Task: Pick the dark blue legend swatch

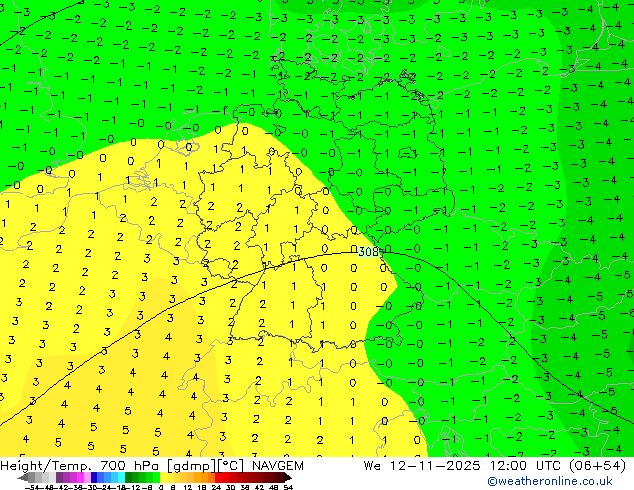Action: (94, 477)
